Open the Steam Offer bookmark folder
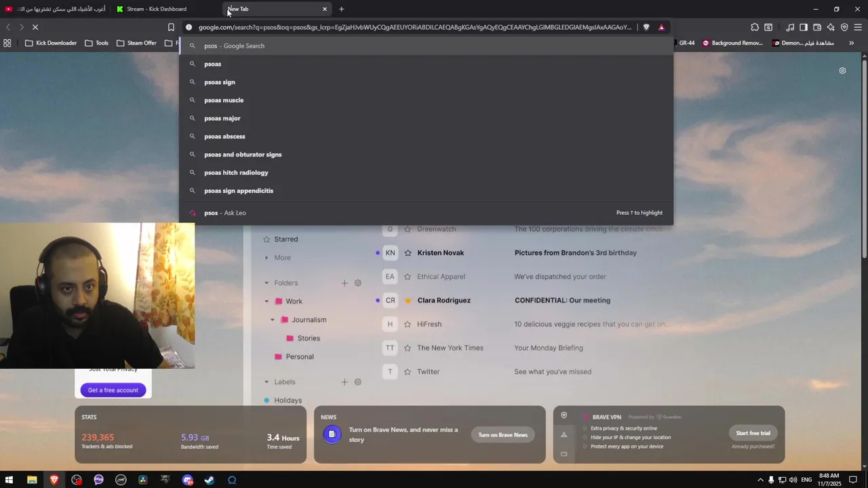868x488 pixels. click(136, 43)
